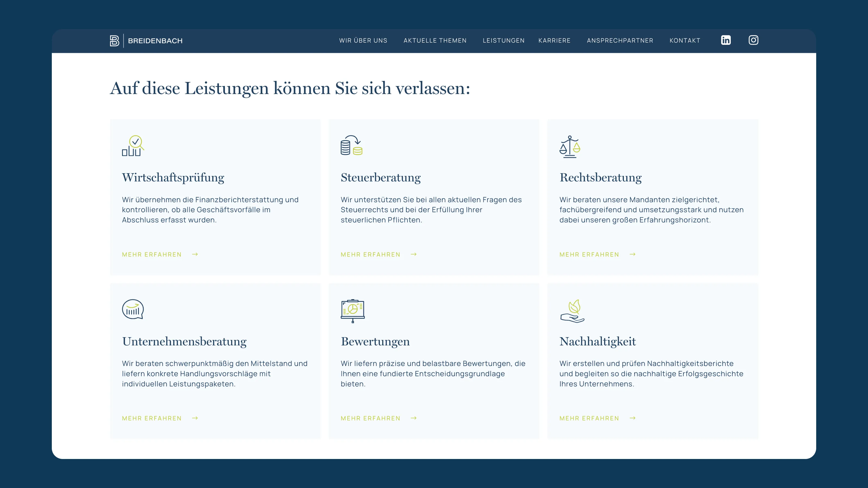868x488 pixels.
Task: Select Ansprechpartner in the top navigation
Action: [x=620, y=40]
